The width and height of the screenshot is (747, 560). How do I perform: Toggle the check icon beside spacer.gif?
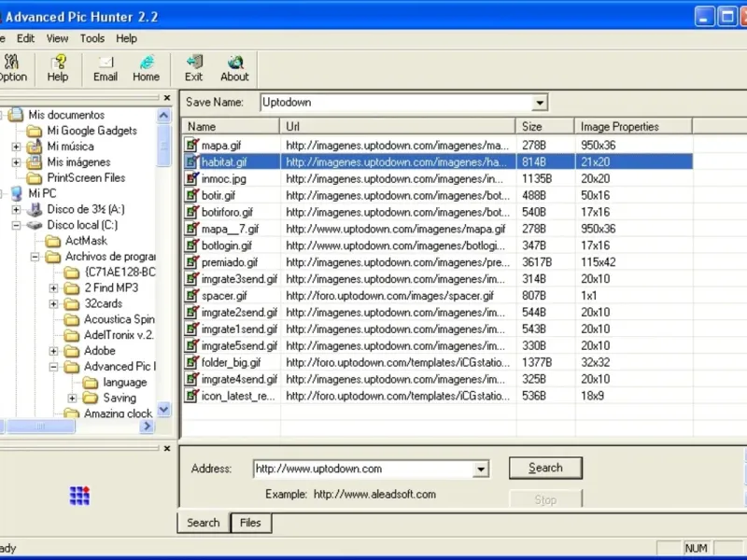point(192,297)
